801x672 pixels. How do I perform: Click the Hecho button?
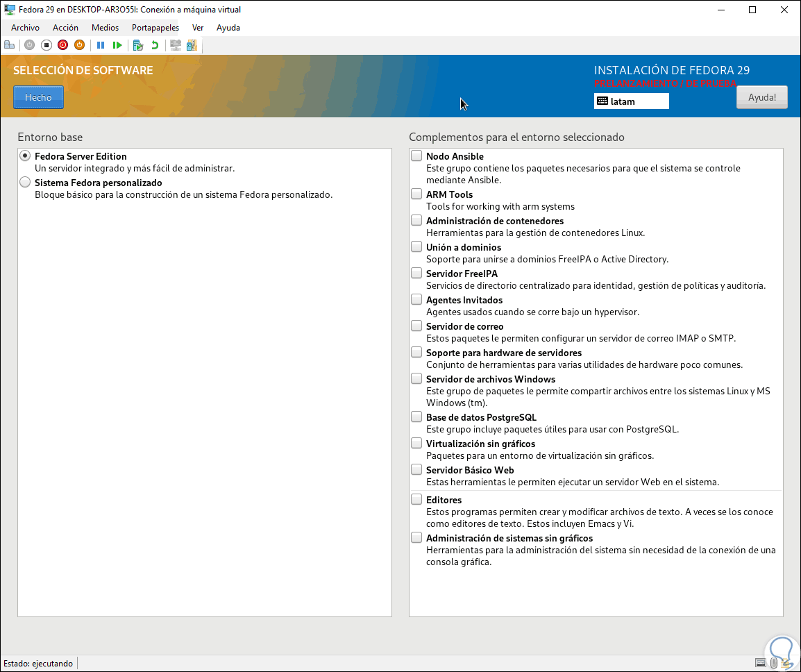[38, 97]
